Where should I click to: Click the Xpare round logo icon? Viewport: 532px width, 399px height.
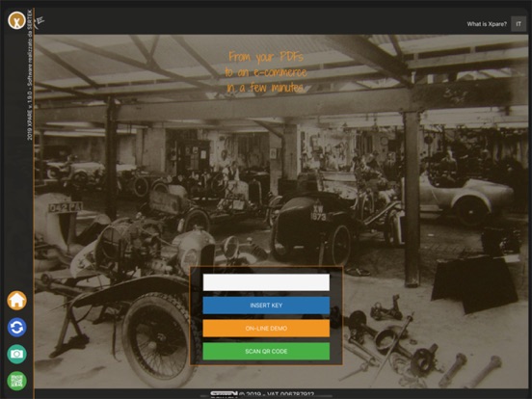[16, 20]
